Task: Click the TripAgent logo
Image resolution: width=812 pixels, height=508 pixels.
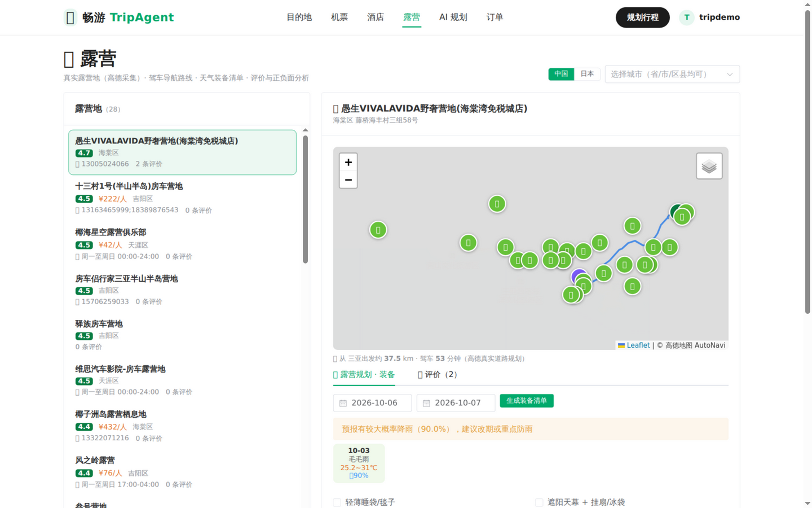Action: point(119,17)
